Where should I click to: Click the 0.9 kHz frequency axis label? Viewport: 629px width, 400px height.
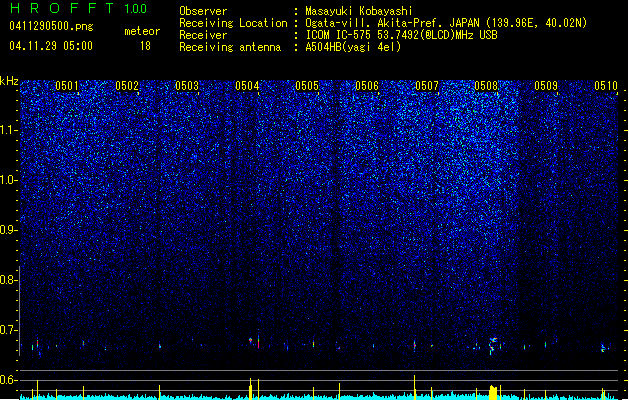8,230
